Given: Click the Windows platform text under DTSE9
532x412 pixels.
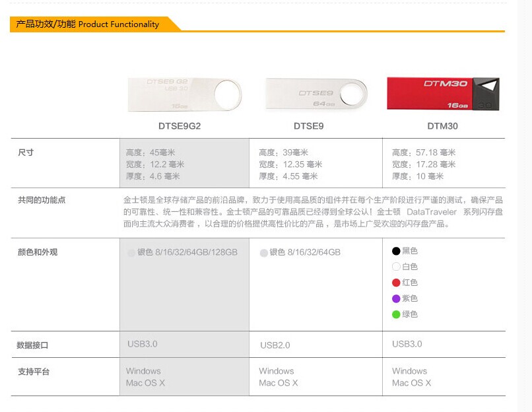Looking at the screenshot, I should click(x=277, y=371).
